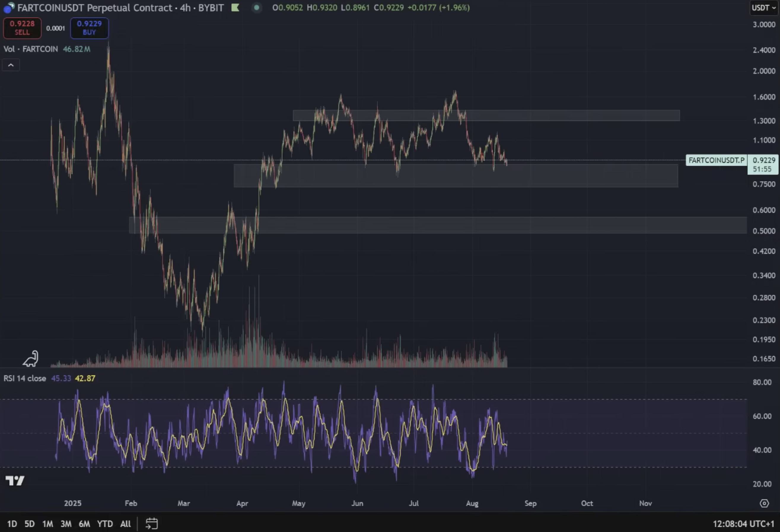Click the green market status dot
The height and width of the screenshot is (532, 780).
(257, 7)
